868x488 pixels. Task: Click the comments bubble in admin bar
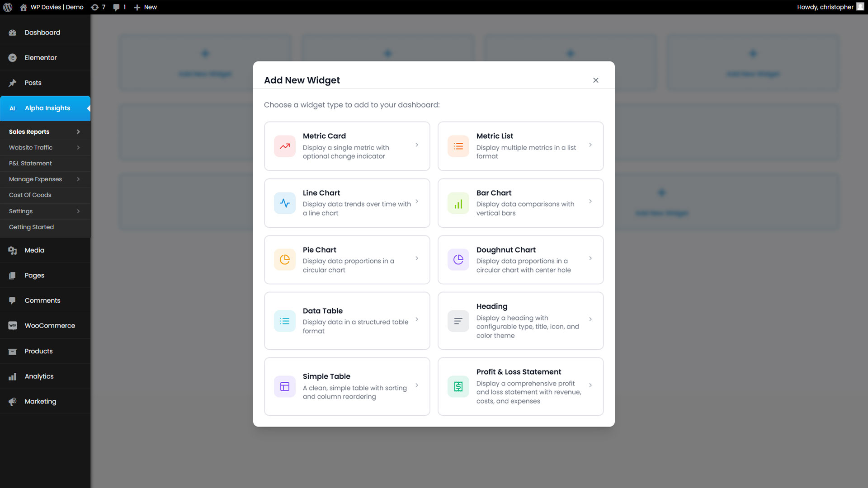117,7
